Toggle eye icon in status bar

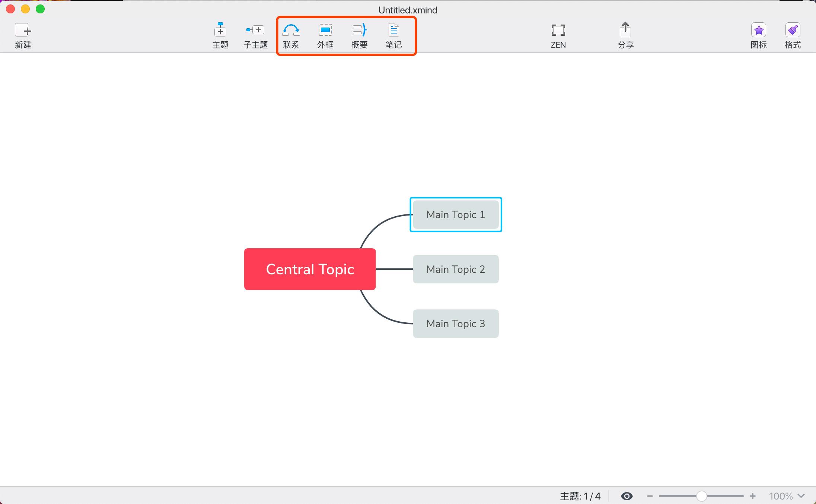tap(627, 496)
